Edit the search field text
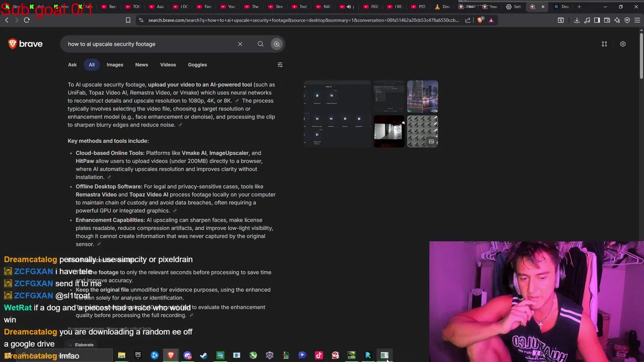Image resolution: width=644 pixels, height=362 pixels. [150, 44]
